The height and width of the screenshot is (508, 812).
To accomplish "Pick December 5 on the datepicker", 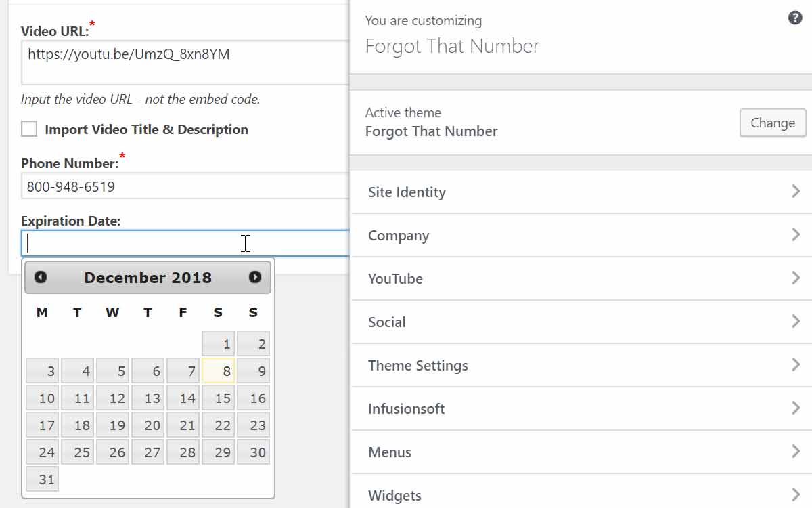I will coord(113,371).
